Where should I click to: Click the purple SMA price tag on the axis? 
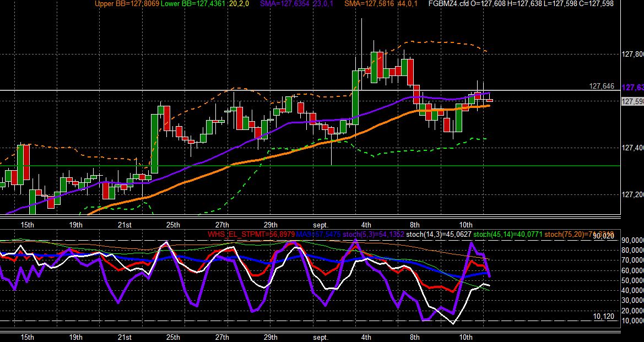point(632,88)
